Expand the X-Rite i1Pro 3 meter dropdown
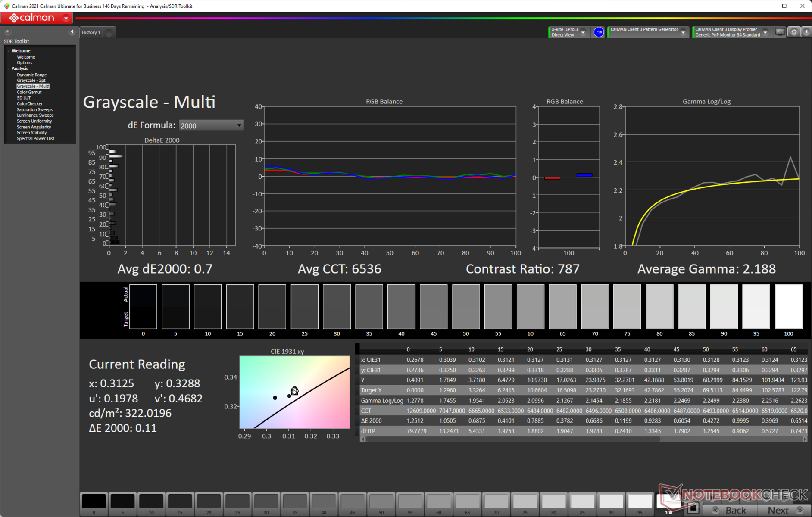 pos(583,32)
